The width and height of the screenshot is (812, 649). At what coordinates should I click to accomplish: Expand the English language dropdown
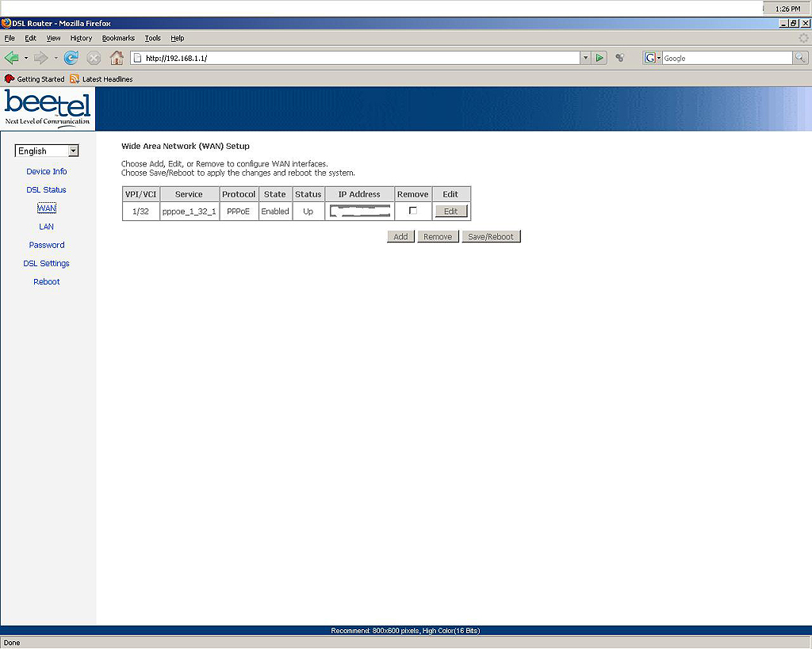(73, 151)
